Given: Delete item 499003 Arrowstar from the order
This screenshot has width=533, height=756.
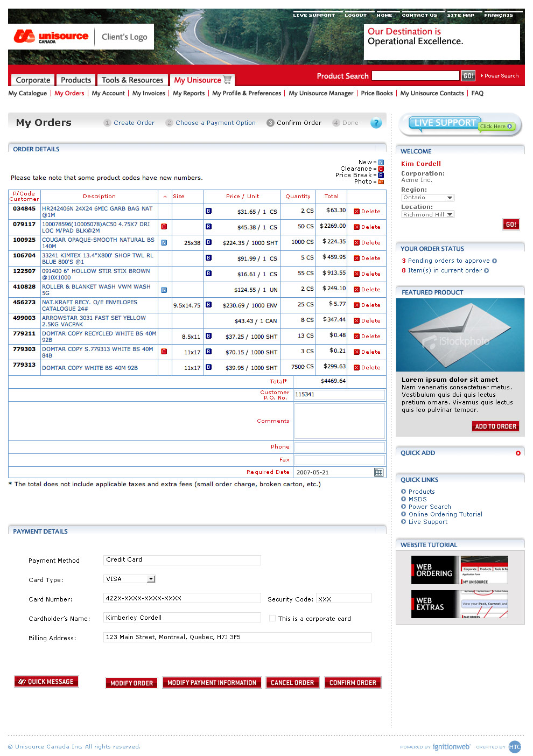Looking at the screenshot, I should tap(367, 321).
